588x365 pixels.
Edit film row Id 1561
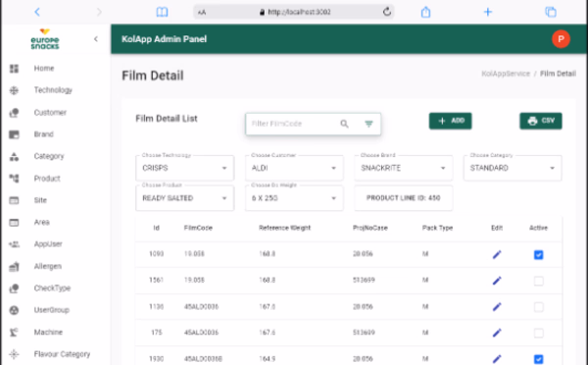pos(497,281)
